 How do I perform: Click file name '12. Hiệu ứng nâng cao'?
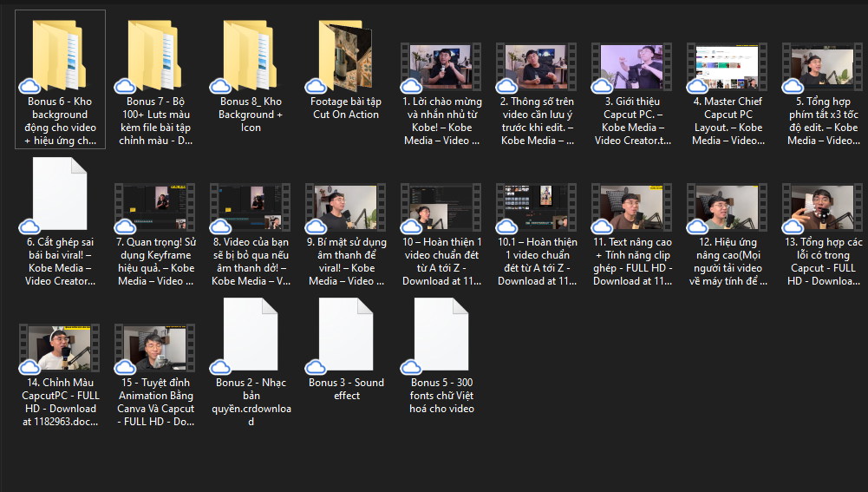[x=728, y=261]
